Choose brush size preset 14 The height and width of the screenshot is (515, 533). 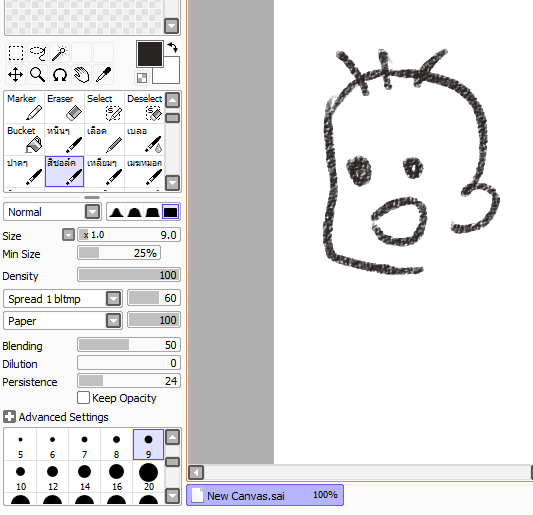(x=84, y=477)
